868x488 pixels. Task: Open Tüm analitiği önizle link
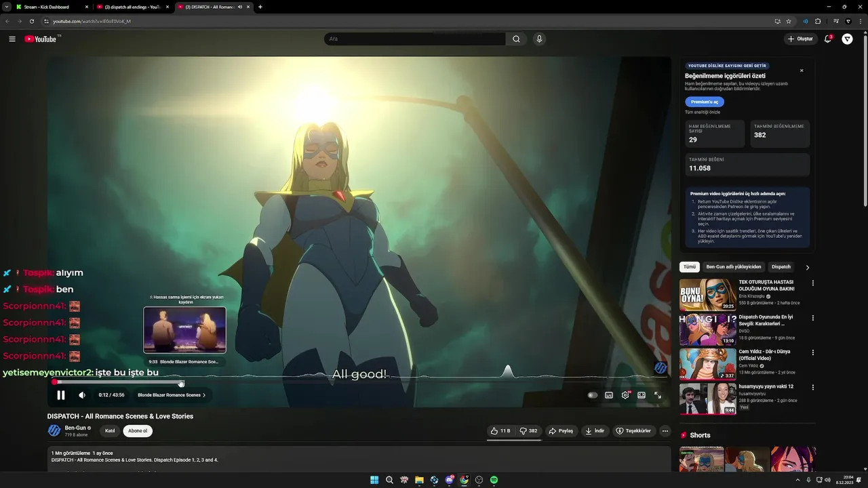(x=703, y=113)
